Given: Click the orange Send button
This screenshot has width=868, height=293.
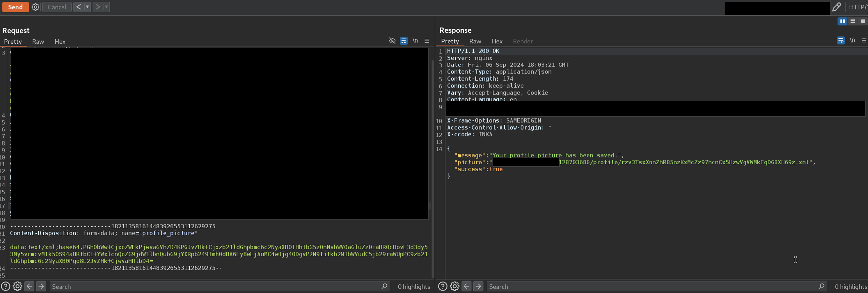Looking at the screenshot, I should tap(15, 7).
